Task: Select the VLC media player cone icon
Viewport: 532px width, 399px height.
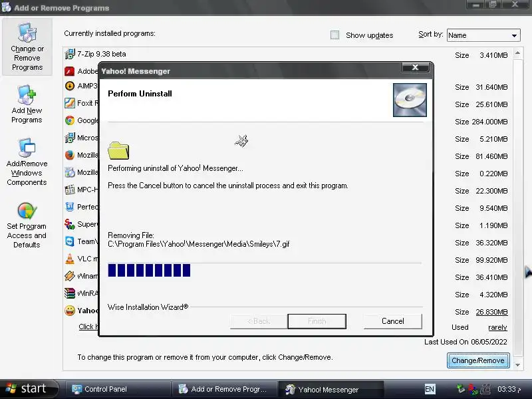Action: (70, 259)
